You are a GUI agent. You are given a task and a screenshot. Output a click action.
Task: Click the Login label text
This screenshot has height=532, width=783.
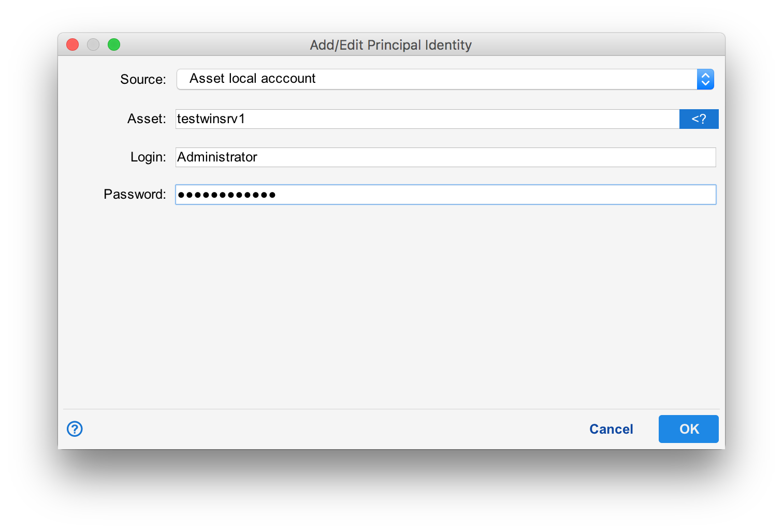click(148, 157)
